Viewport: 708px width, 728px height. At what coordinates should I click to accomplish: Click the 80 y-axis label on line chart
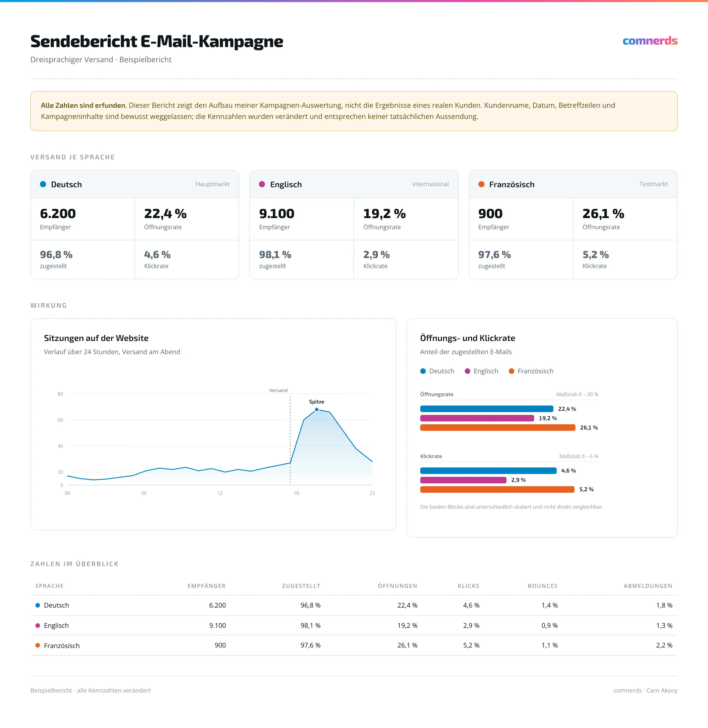(x=60, y=394)
